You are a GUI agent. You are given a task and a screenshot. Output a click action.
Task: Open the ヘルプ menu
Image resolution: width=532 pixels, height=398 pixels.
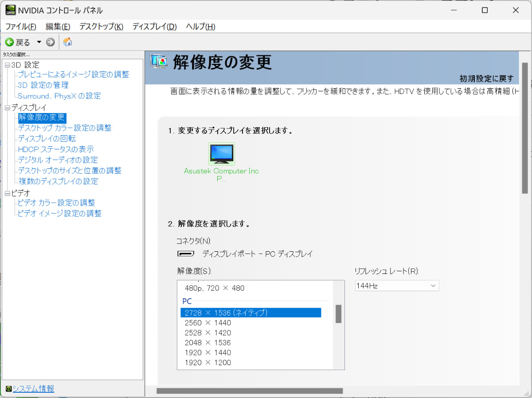(200, 27)
